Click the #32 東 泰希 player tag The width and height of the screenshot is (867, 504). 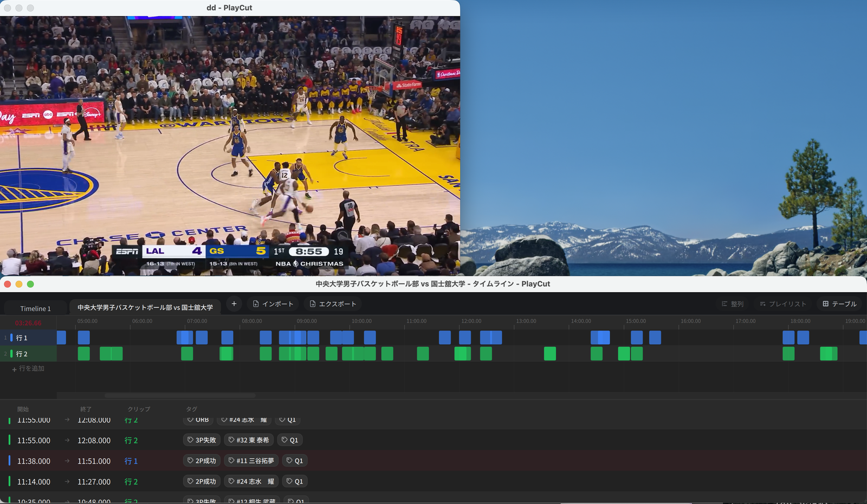(249, 440)
